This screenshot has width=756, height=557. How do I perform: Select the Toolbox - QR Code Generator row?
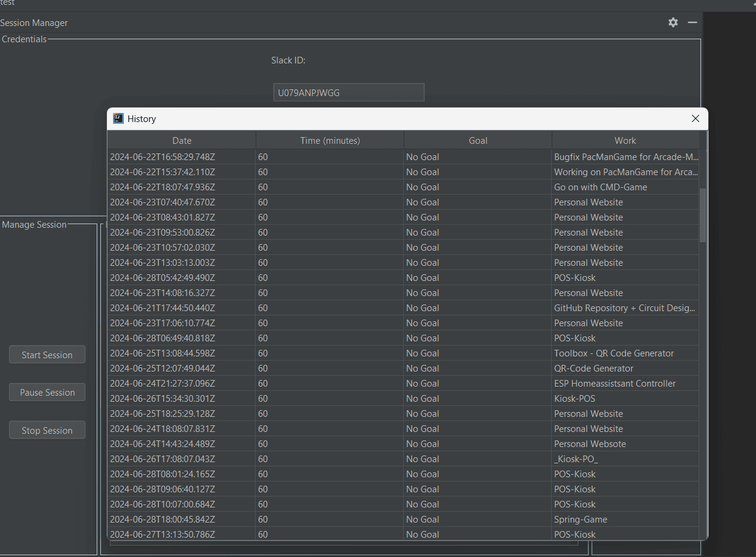613,353
